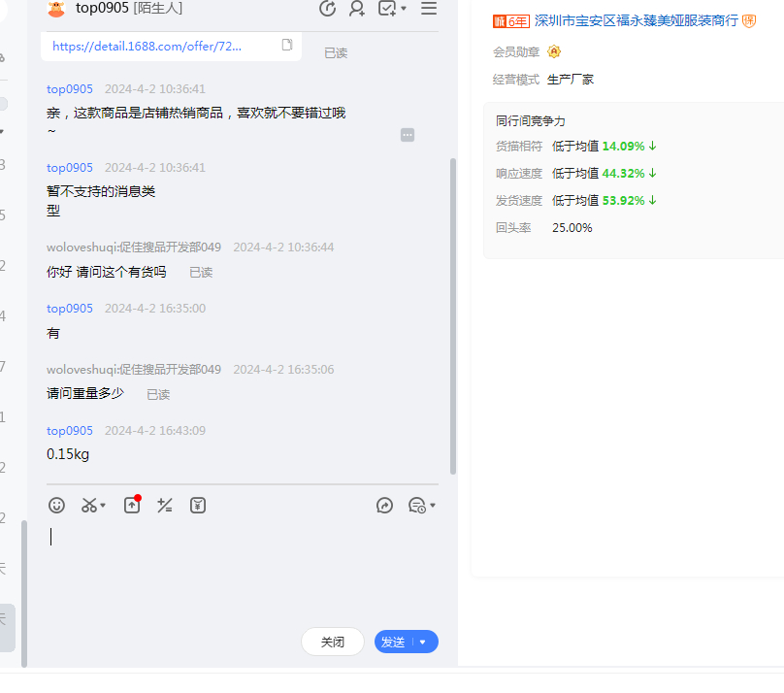The image size is (784, 693).
Task: Open the hamburger menu in chat header
Action: point(428,9)
